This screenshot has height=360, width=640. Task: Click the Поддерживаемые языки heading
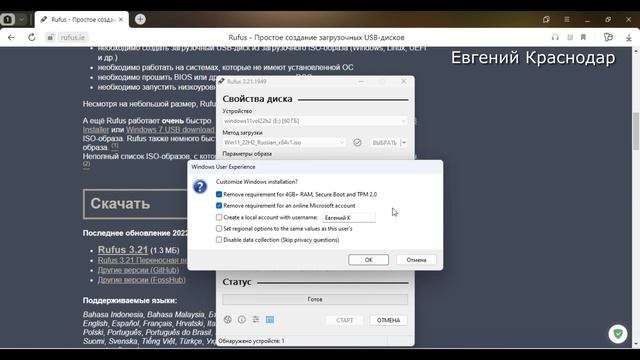130,300
